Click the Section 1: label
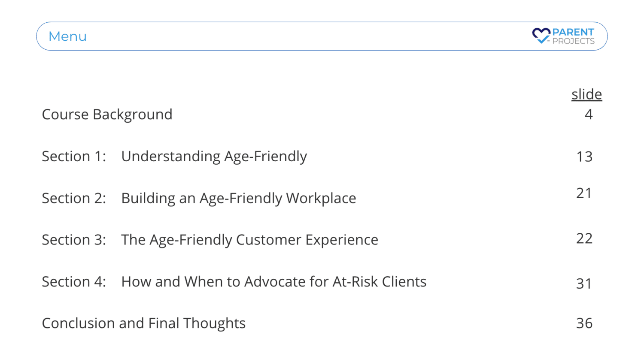The width and height of the screenshot is (644, 362). [x=74, y=157]
